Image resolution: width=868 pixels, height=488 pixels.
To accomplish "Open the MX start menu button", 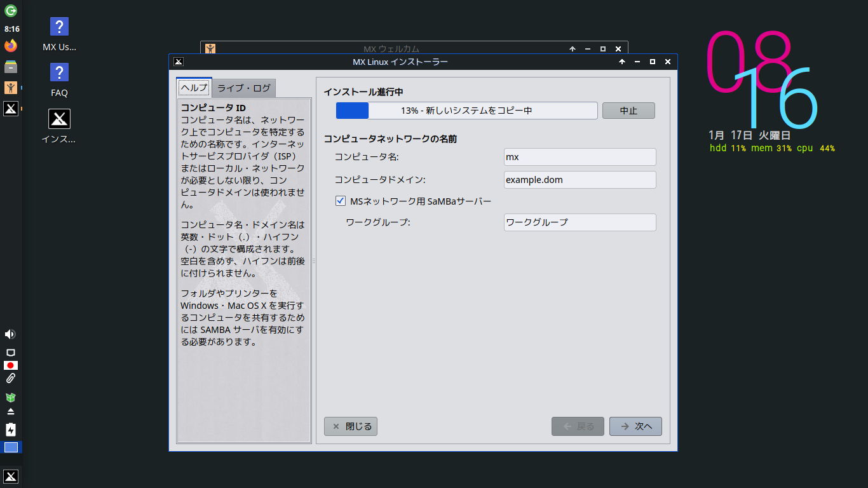I will (11, 477).
